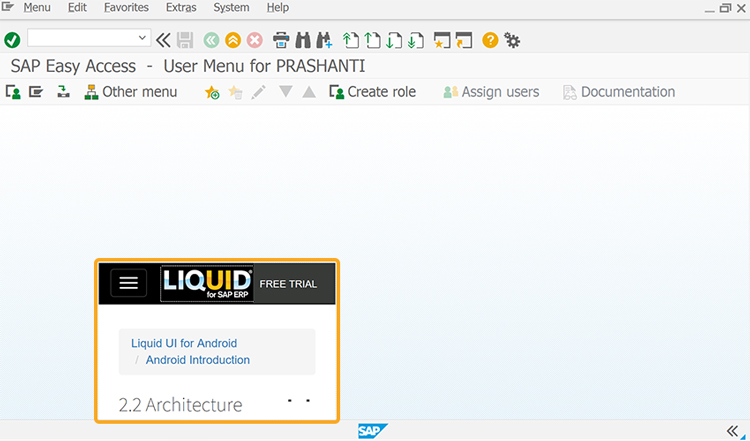Image resolution: width=750 pixels, height=441 pixels.
Task: Click the 2.2 Architecture heading
Action: [180, 405]
